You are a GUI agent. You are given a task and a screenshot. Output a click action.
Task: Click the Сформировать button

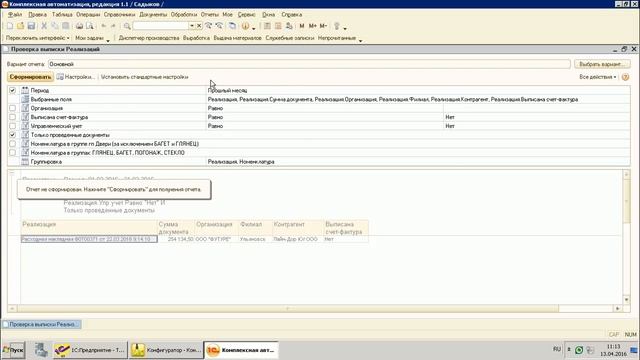coord(30,77)
